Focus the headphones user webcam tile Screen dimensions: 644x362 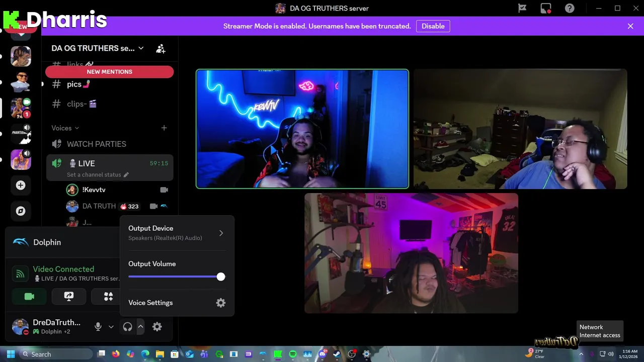pos(520,129)
